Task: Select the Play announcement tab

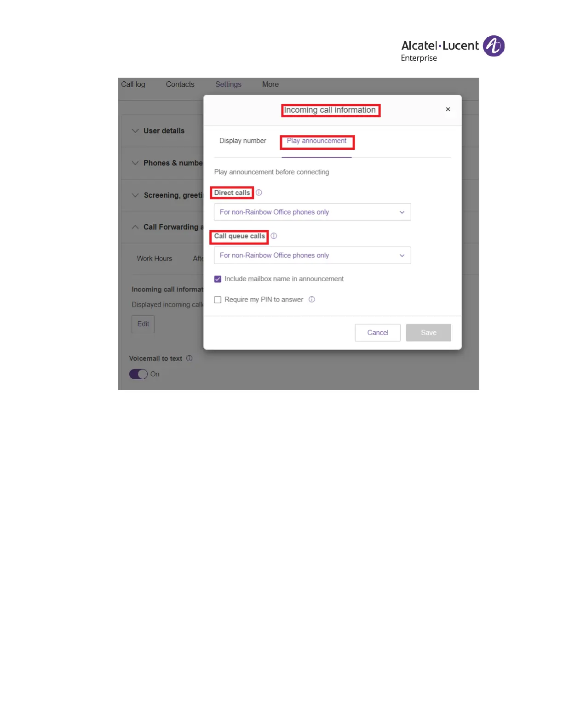Action: coord(316,141)
